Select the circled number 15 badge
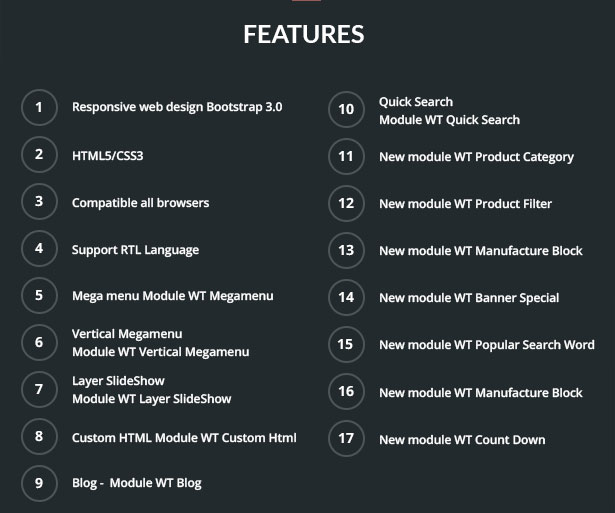This screenshot has width=615, height=513. (x=346, y=345)
